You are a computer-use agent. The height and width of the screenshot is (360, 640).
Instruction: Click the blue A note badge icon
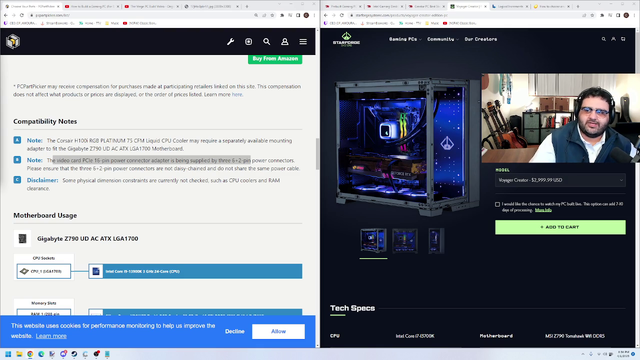(17, 140)
